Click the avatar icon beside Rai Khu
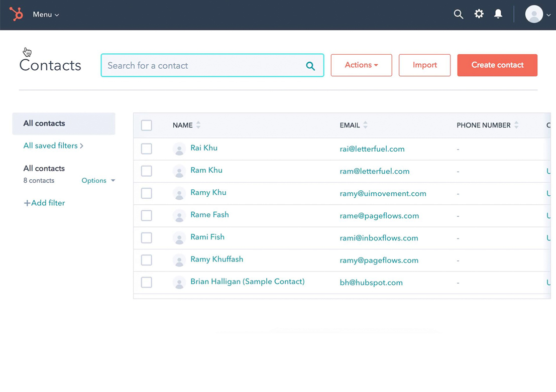This screenshot has height=392, width=556. click(x=179, y=149)
